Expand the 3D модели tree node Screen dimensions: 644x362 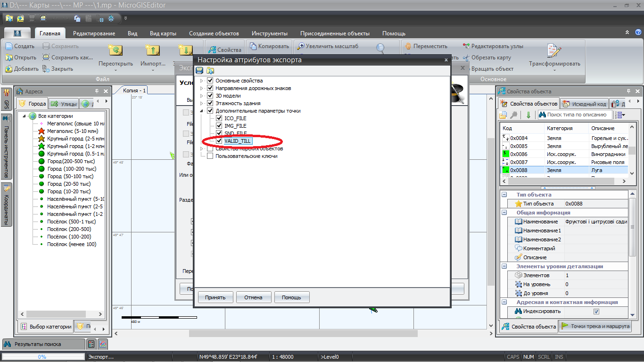pyautogui.click(x=202, y=96)
